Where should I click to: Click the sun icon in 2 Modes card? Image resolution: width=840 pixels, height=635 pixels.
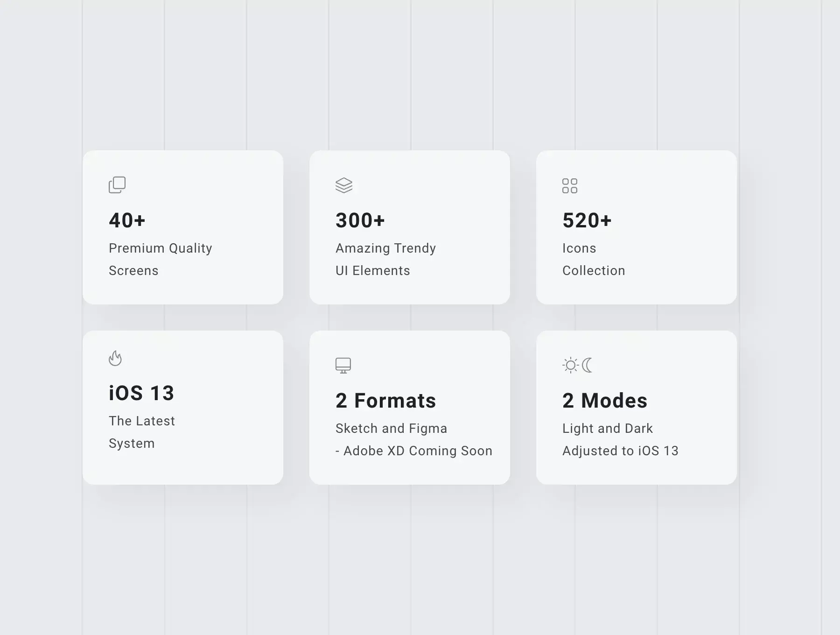(x=571, y=365)
